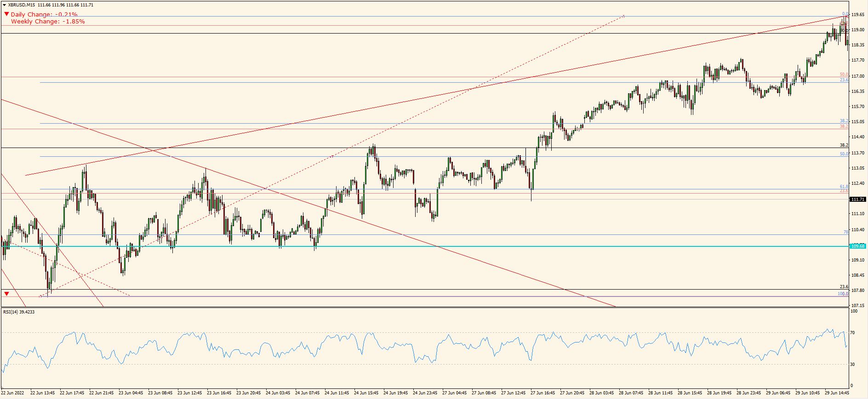Viewport: 868px width, 399px height.
Task: Click time axis label '22 Jun 13:45'
Action: click(x=43, y=393)
